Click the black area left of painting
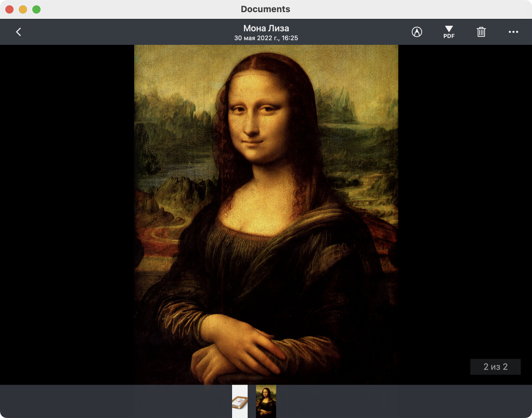 pos(67,215)
